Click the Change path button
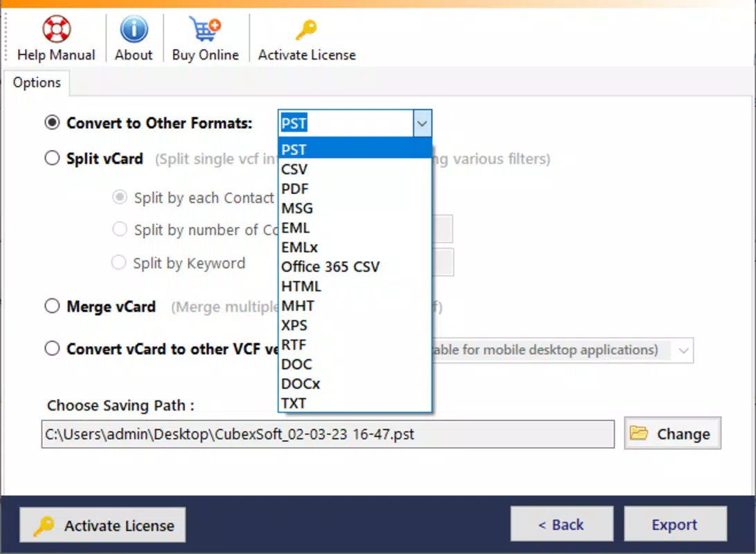This screenshot has height=554, width=756. pos(673,433)
